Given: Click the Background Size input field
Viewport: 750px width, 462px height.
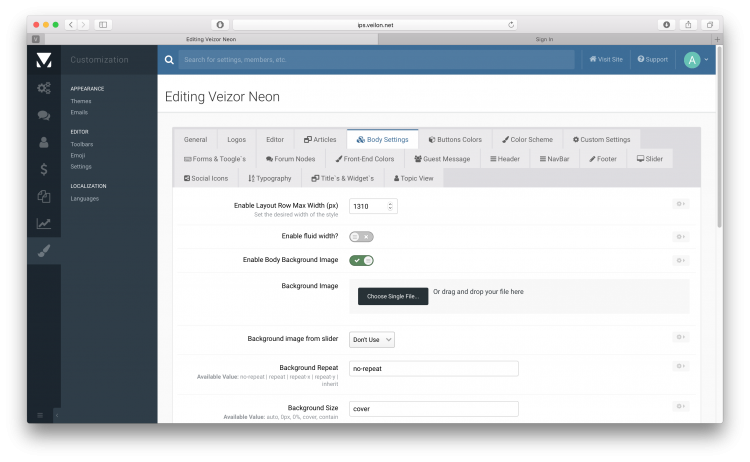Looking at the screenshot, I should click(x=433, y=409).
